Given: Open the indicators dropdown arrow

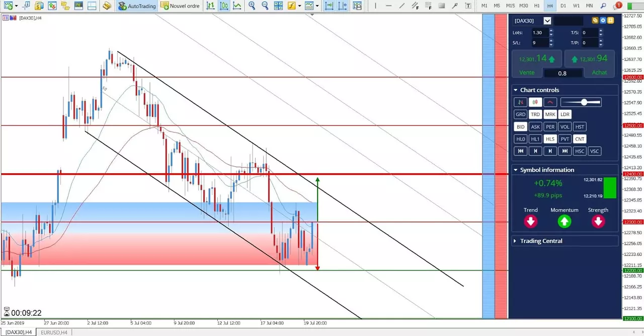Looking at the screenshot, I should 300,6.
